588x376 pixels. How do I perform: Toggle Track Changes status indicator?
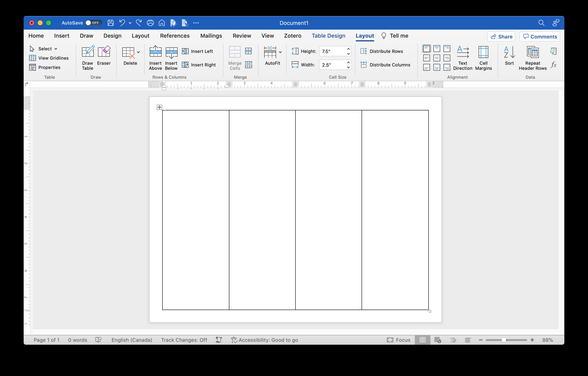click(x=183, y=340)
